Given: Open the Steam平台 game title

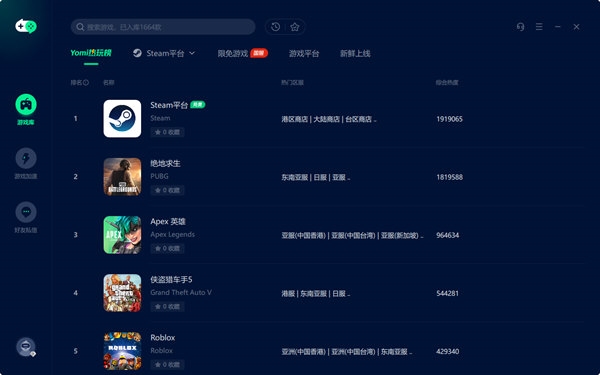Looking at the screenshot, I should point(169,105).
